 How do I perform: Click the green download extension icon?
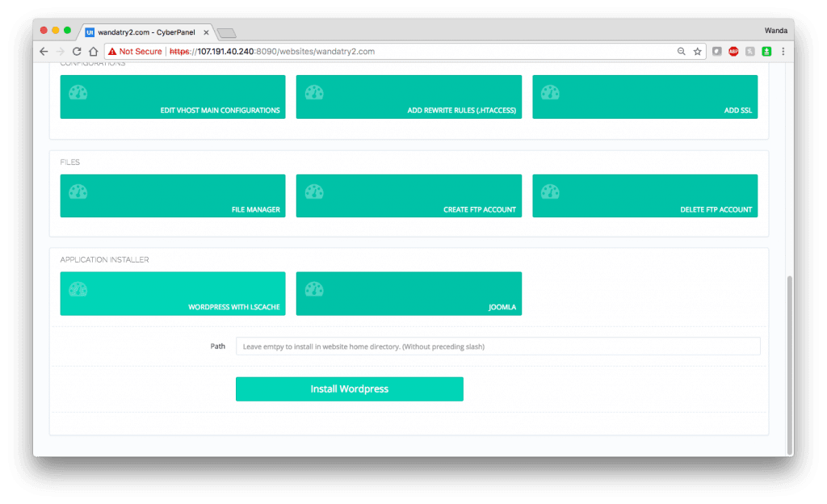tap(767, 51)
